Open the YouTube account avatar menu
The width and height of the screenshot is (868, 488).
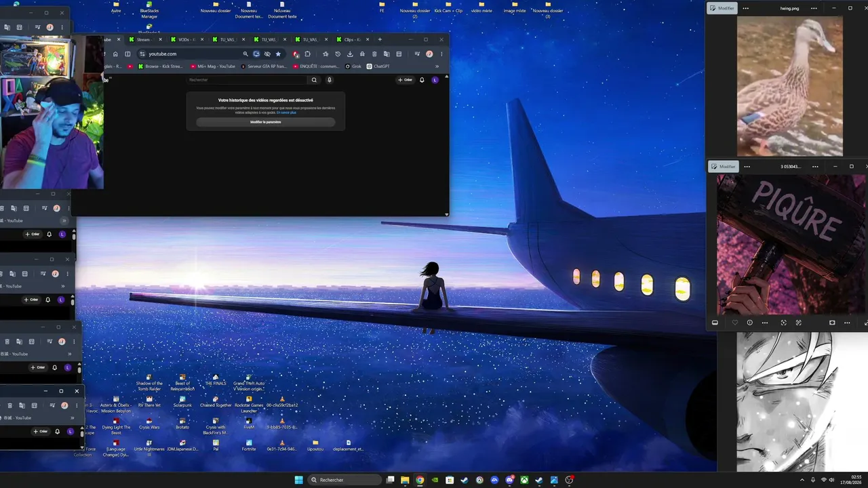(x=435, y=80)
